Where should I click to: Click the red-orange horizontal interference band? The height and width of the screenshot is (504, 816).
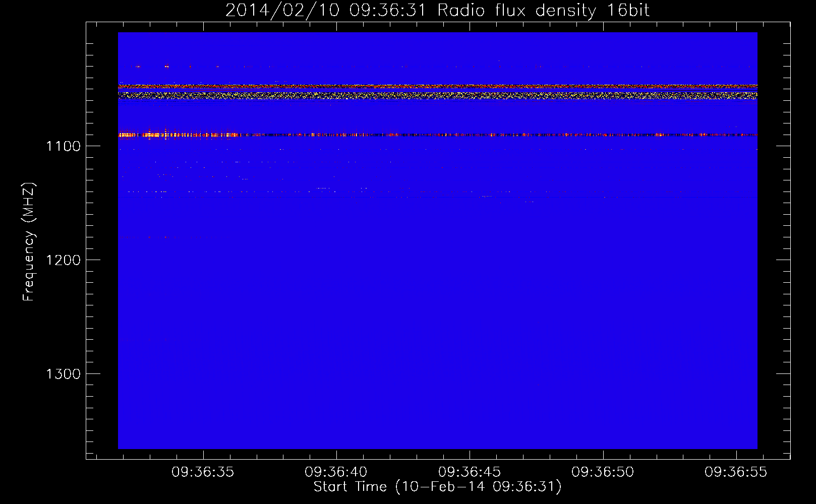(x=437, y=87)
